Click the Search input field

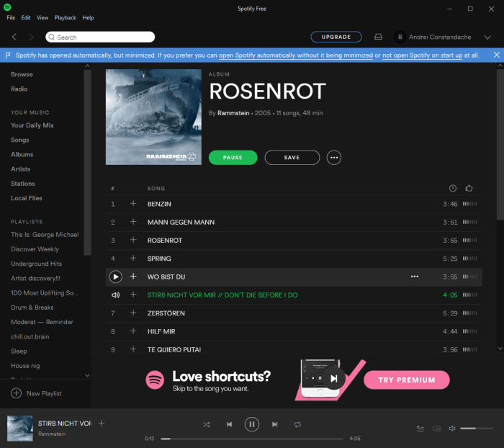pyautogui.click(x=100, y=37)
